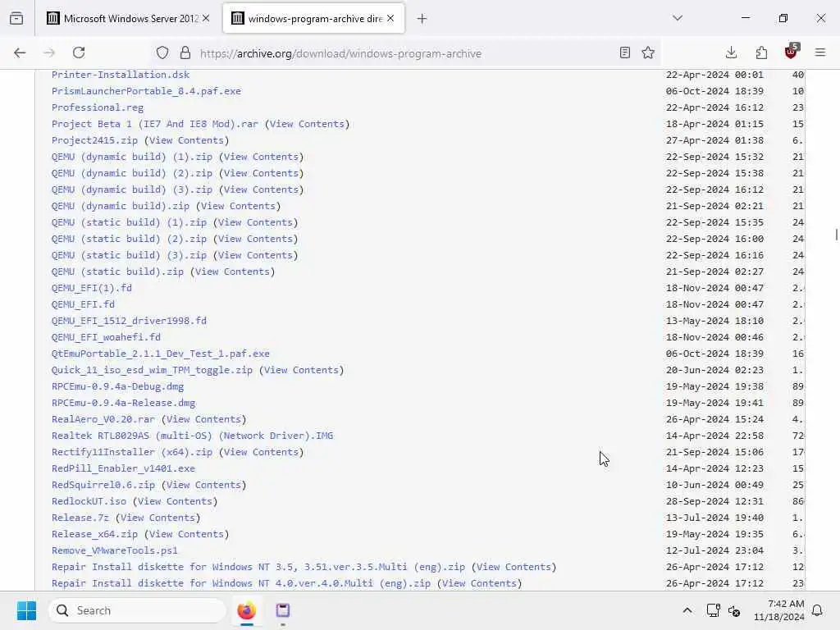View contents of Repair Install diskette NT 4.0 zip
Image resolution: width=840 pixels, height=630 pixels.
479,583
